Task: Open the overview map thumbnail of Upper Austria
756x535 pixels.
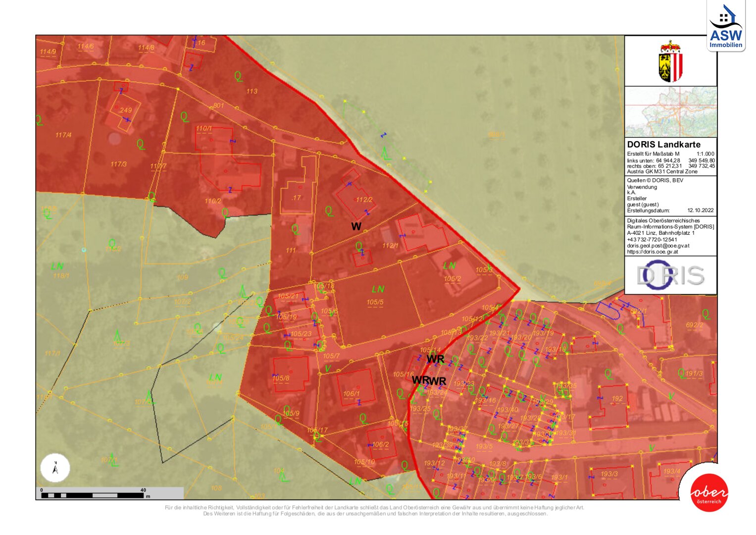Action: (670, 112)
